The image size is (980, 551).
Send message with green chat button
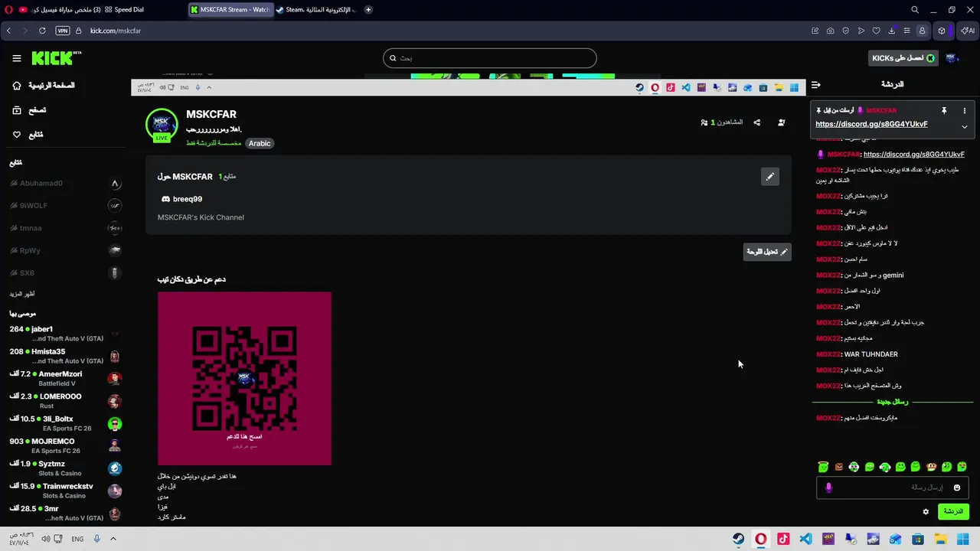tap(953, 511)
